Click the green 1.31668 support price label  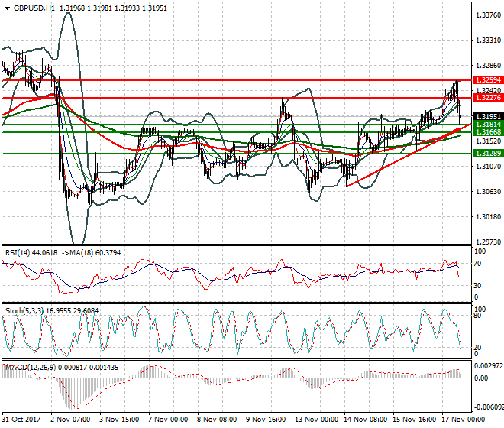488,132
